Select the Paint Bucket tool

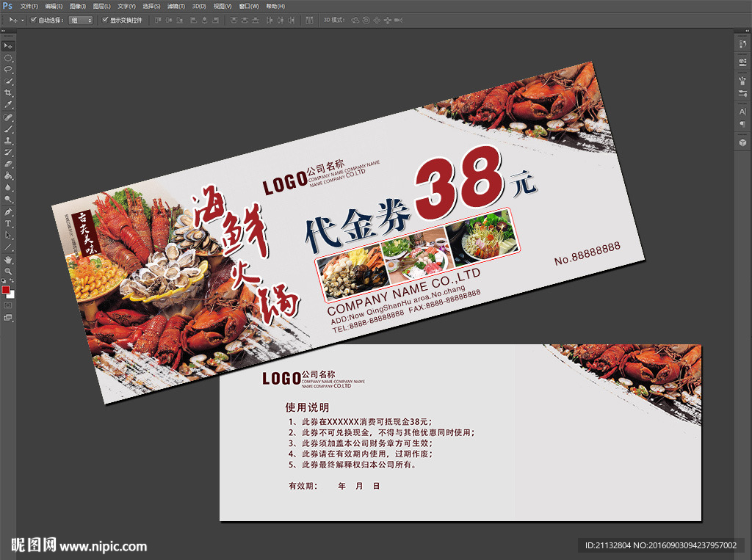8,176
